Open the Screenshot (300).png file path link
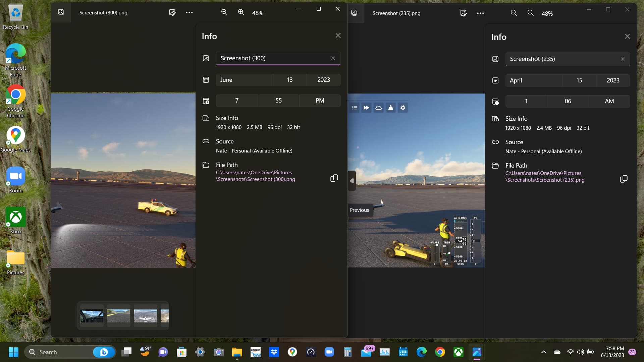 (x=255, y=176)
